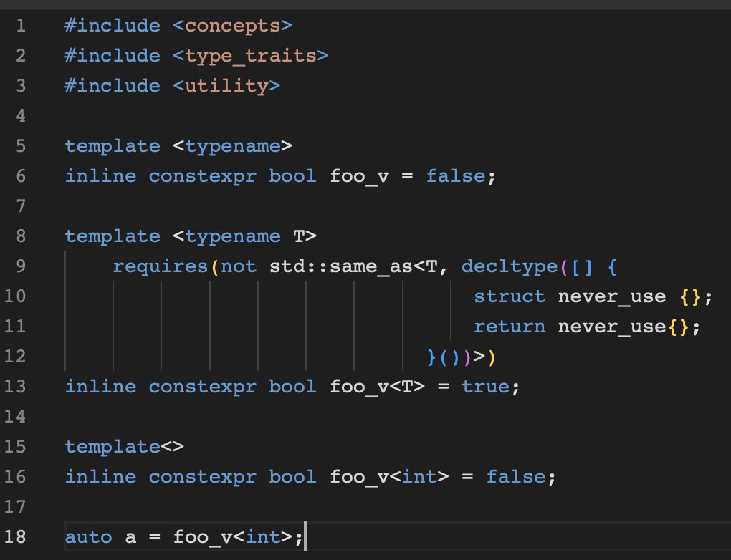
Task: Click the decltype keyword on line 9
Action: pyautogui.click(x=510, y=266)
